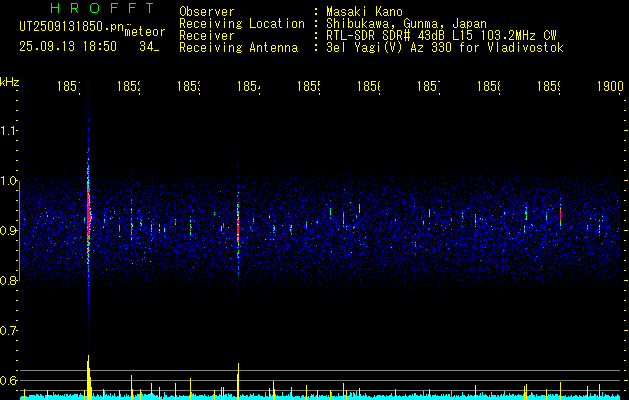Click the gray vertical range bar beside frequency axis
629x400 pixels.
click(20, 231)
